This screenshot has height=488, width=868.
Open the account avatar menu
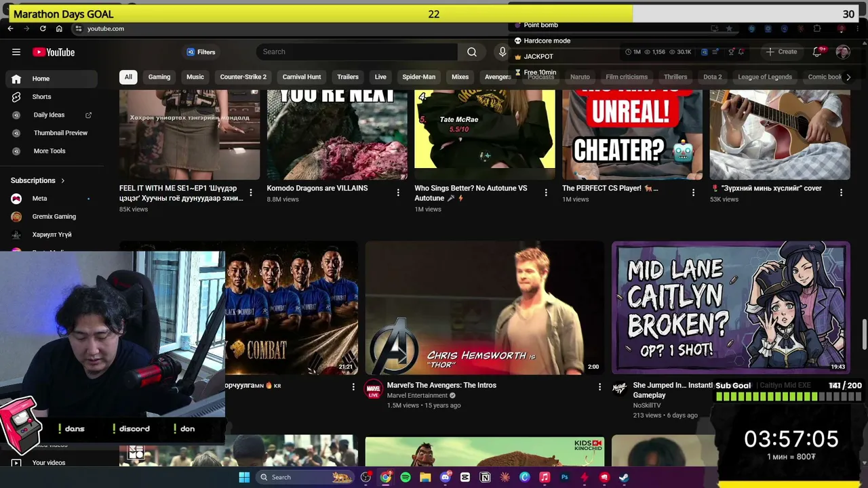(843, 52)
